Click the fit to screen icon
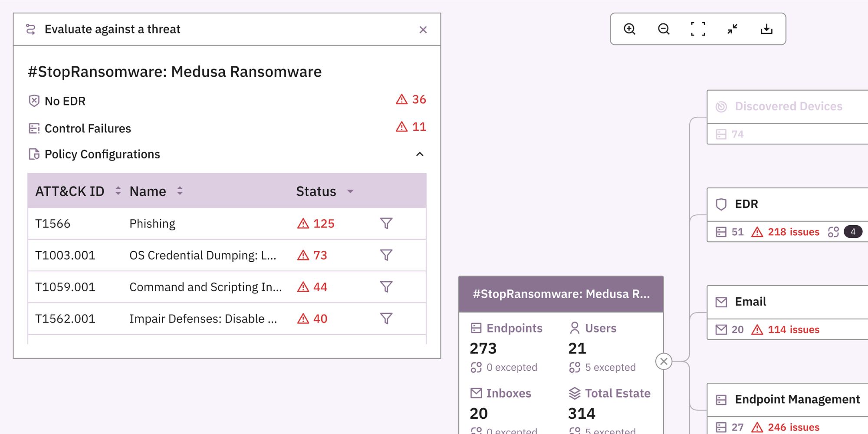This screenshot has width=868, height=434. pyautogui.click(x=698, y=29)
